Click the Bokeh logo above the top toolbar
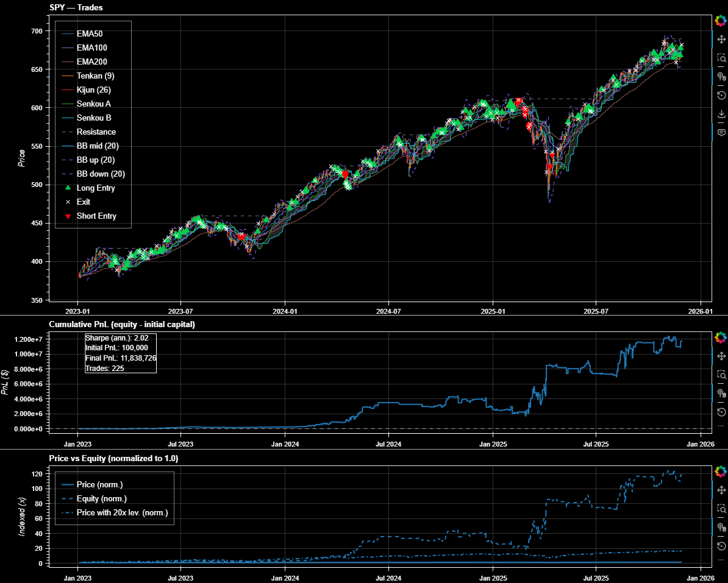 [720, 21]
